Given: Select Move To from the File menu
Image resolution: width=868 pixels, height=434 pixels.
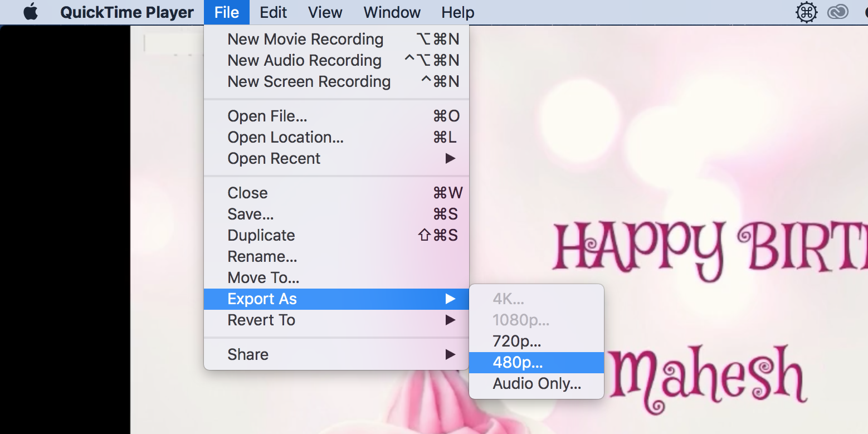Looking at the screenshot, I should click(x=263, y=277).
